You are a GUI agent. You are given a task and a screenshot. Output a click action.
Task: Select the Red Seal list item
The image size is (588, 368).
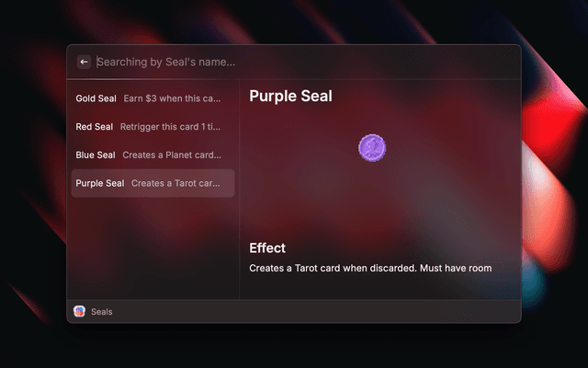(94, 127)
